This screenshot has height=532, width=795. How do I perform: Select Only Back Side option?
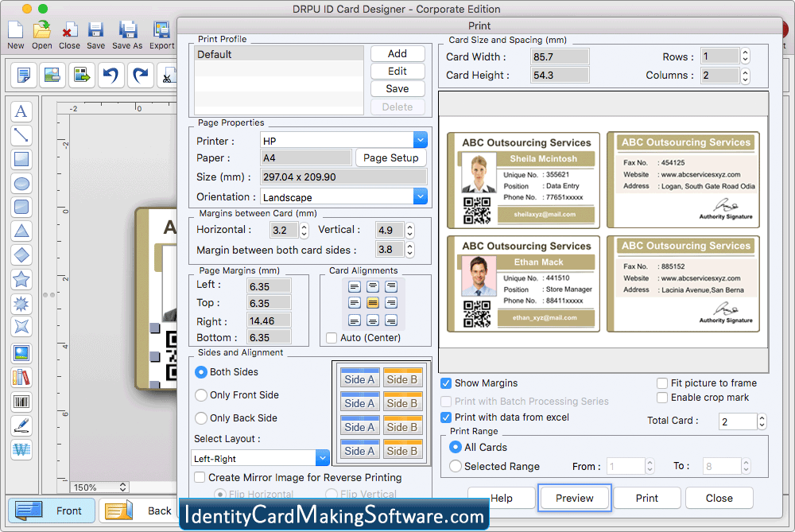click(x=201, y=418)
